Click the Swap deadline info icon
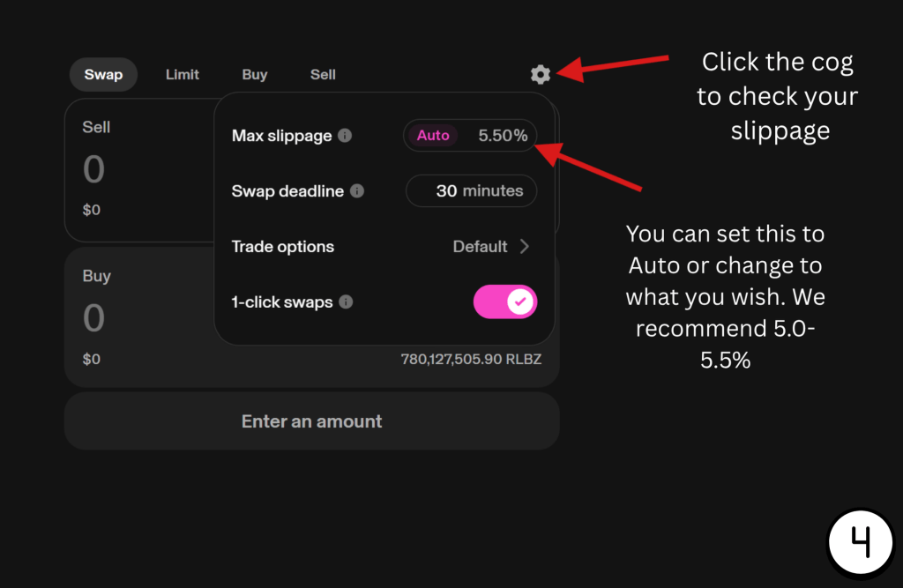903x588 pixels. tap(357, 190)
